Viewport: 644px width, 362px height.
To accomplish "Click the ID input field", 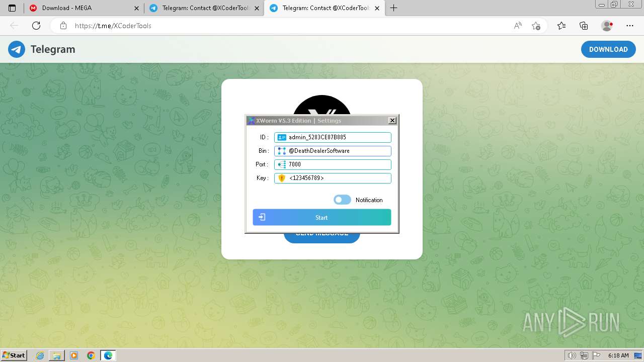I will [x=333, y=137].
